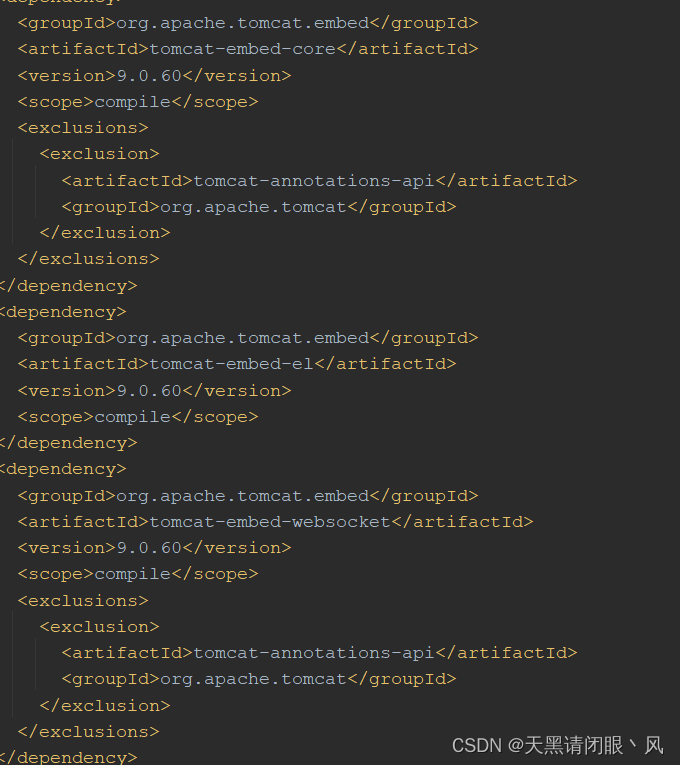The height and width of the screenshot is (765, 680).
Task: Click the version line under tomcat-embed-websocket
Action: click(154, 548)
